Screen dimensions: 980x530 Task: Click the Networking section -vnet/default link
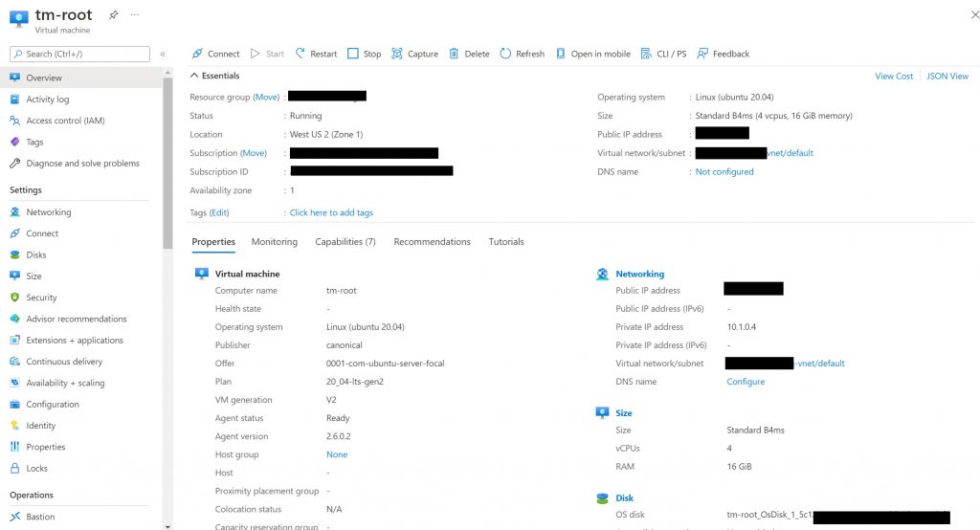(x=819, y=364)
